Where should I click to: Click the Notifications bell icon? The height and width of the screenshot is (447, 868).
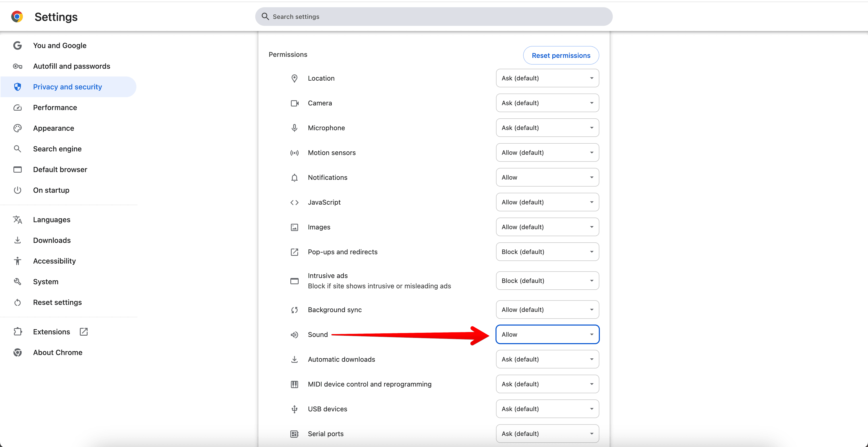pos(295,178)
